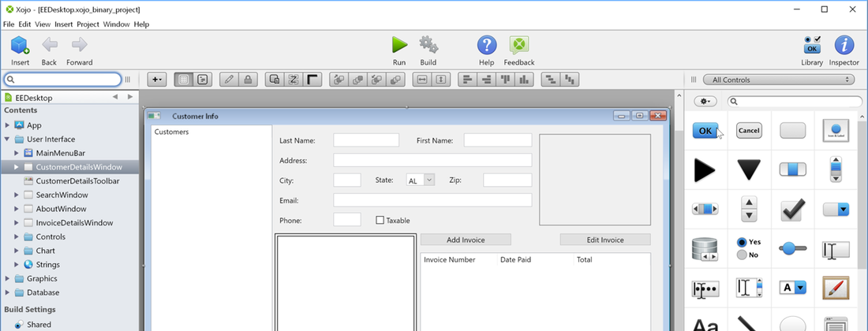
Task: Select the Canvas control in Library
Action: point(836,288)
